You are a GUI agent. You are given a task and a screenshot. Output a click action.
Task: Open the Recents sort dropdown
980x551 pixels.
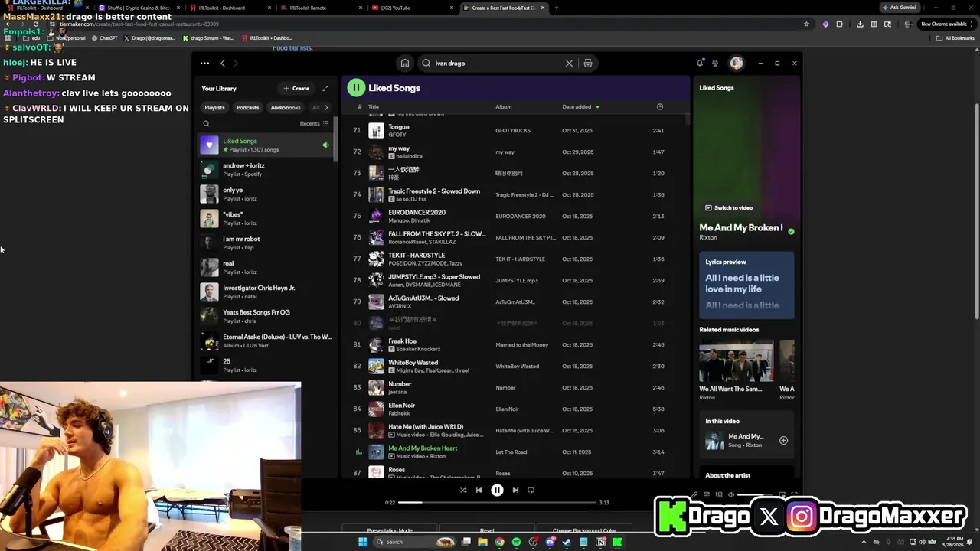(x=314, y=124)
